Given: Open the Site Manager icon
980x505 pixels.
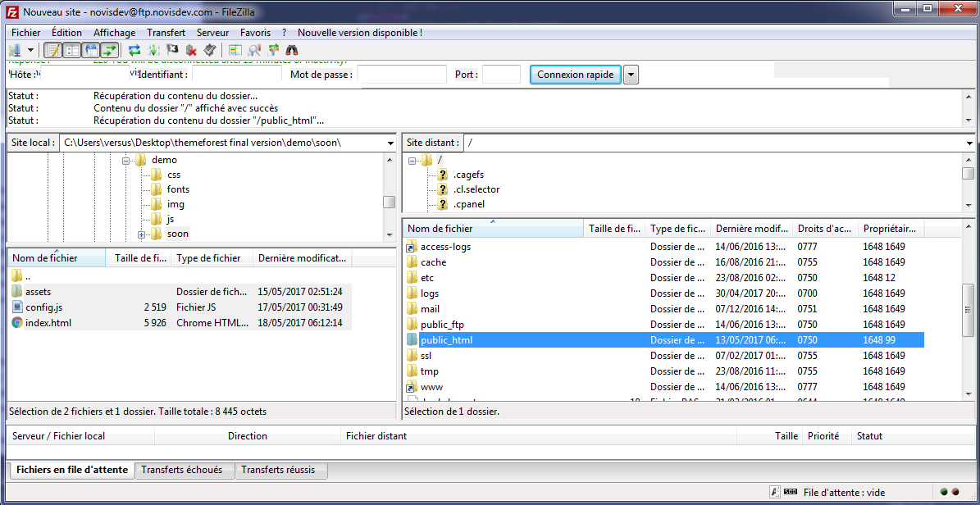Looking at the screenshot, I should [14, 51].
